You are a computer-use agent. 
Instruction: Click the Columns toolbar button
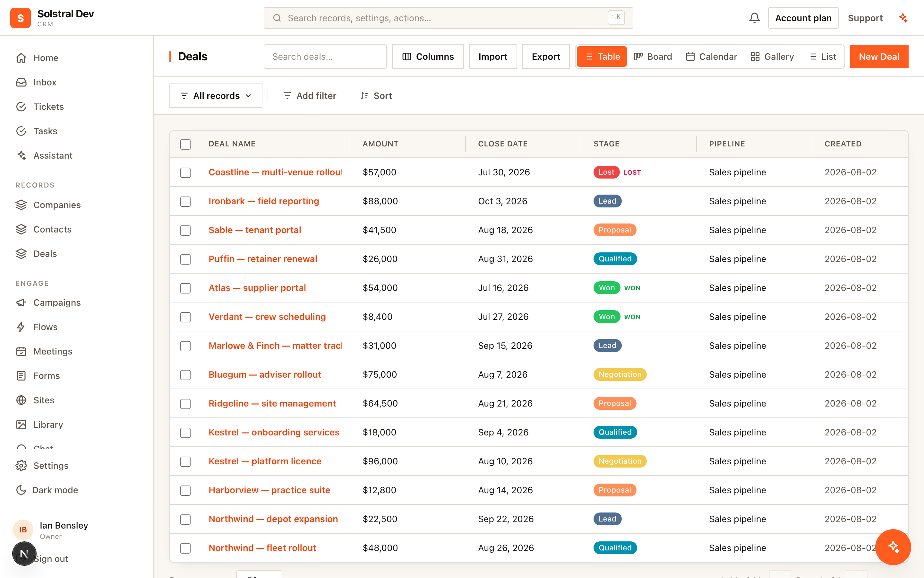[428, 57]
